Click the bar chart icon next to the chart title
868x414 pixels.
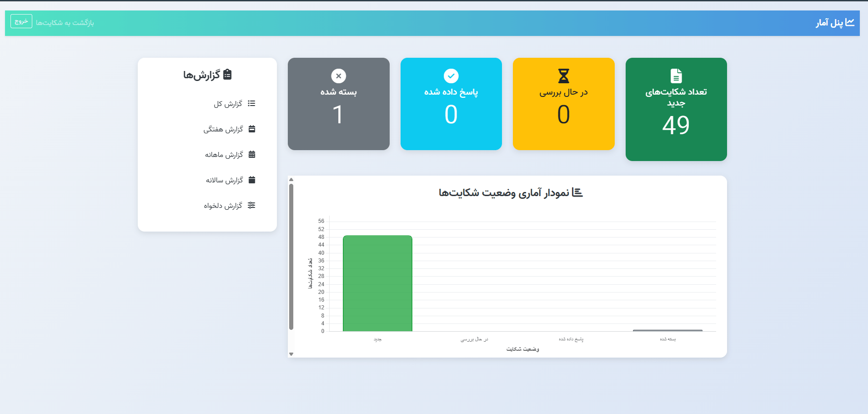578,192
